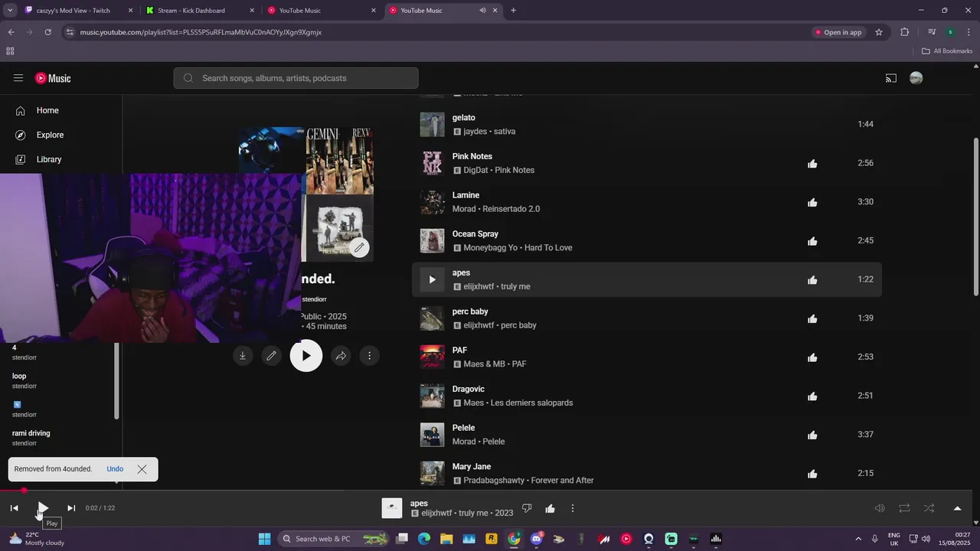Go to Home in the sidebar
980x551 pixels.
pyautogui.click(x=47, y=110)
